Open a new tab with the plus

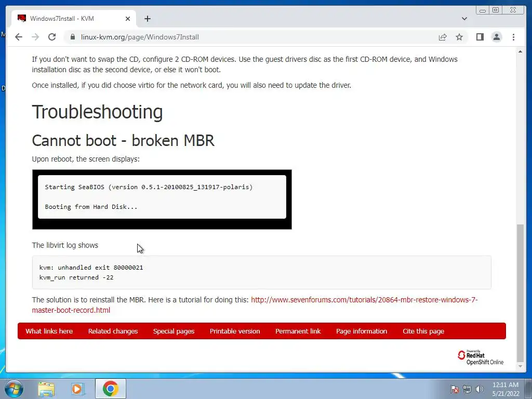pyautogui.click(x=147, y=19)
